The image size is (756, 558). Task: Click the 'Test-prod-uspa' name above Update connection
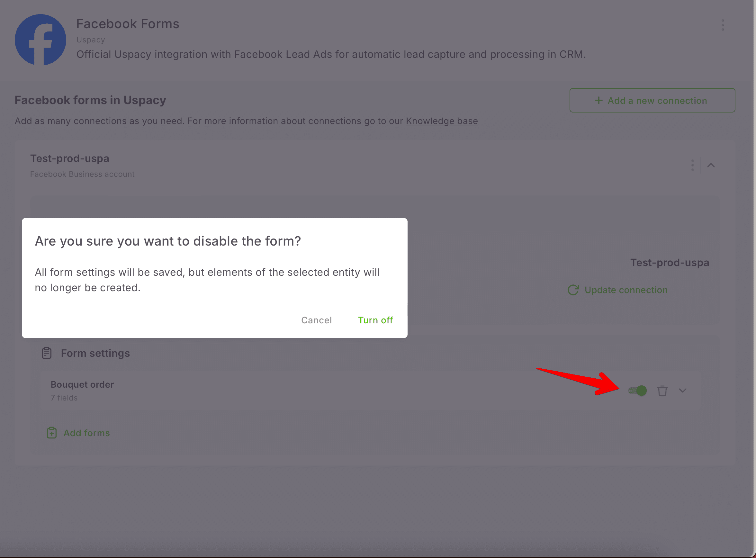[670, 263]
